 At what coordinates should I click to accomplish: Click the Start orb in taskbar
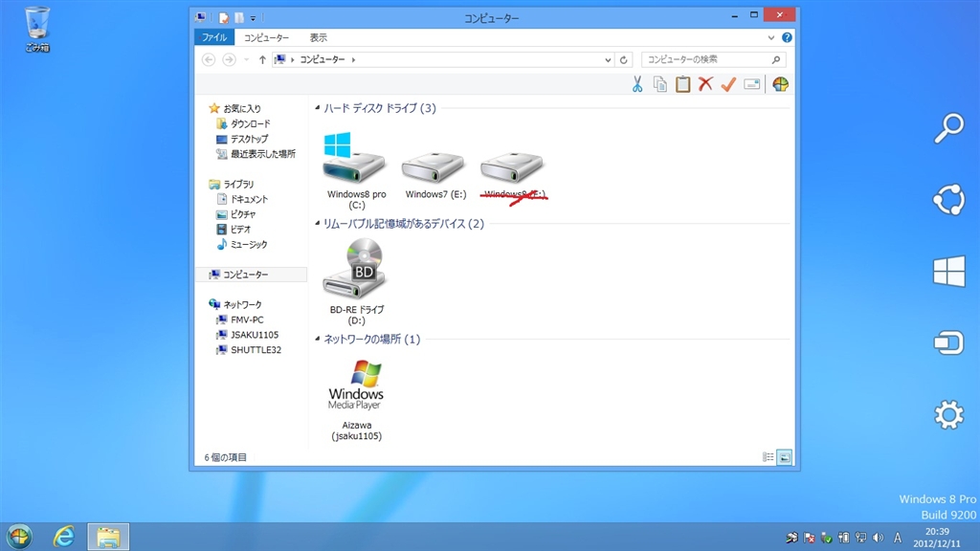(x=19, y=537)
